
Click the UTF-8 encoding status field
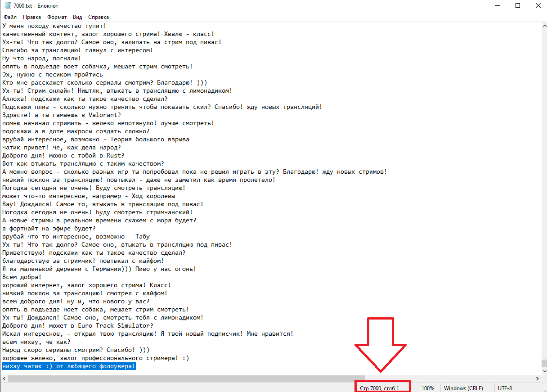505,388
